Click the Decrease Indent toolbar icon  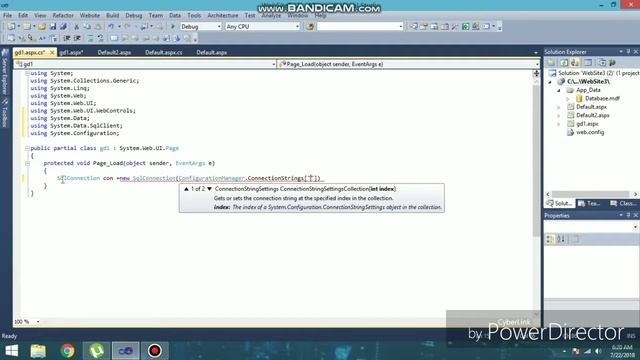(x=67, y=38)
